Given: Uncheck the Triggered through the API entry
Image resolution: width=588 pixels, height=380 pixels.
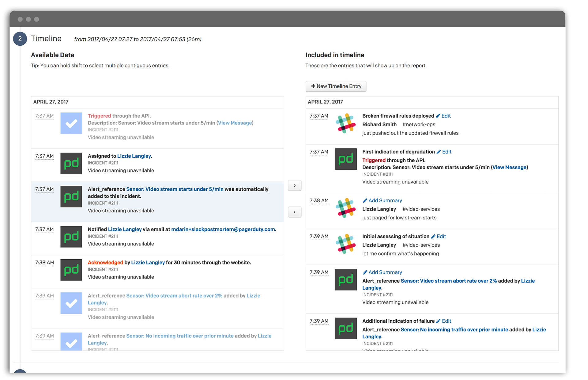Looking at the screenshot, I should (x=71, y=123).
